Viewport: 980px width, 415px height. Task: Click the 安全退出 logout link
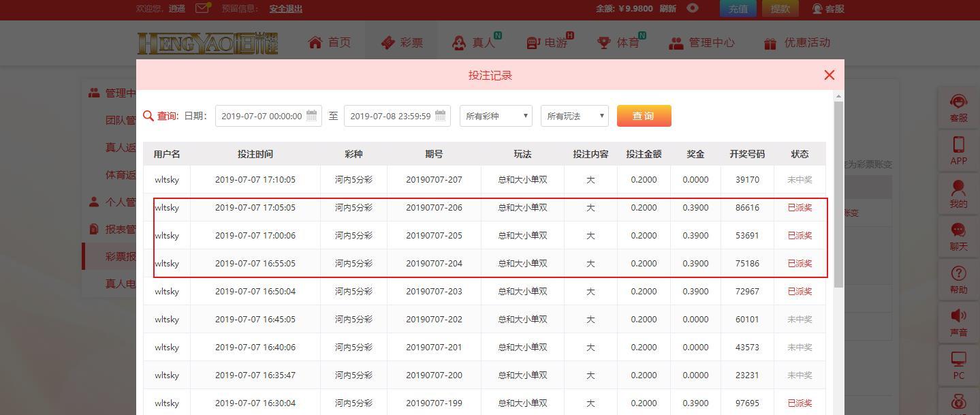(285, 8)
